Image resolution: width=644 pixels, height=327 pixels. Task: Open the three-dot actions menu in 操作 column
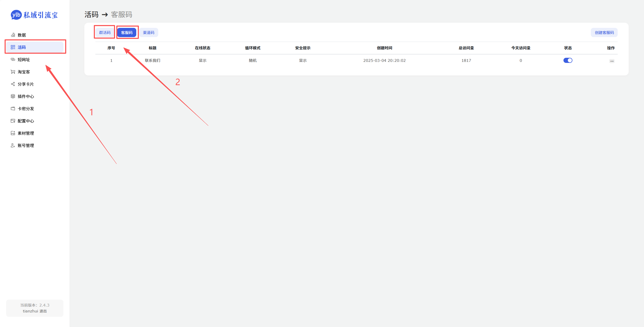tap(612, 61)
